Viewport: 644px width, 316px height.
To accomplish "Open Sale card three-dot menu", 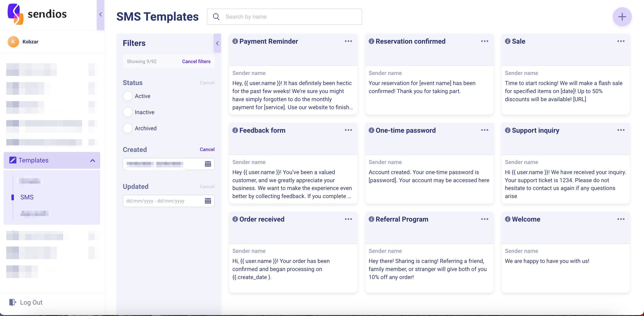I will (621, 41).
